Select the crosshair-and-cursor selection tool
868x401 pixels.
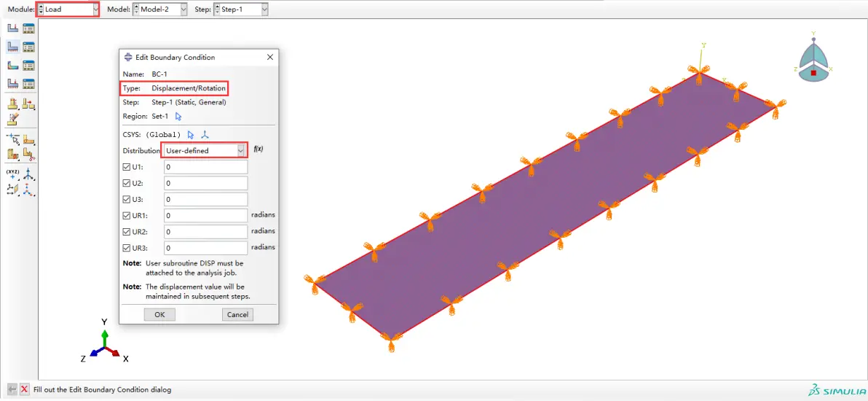[12, 139]
